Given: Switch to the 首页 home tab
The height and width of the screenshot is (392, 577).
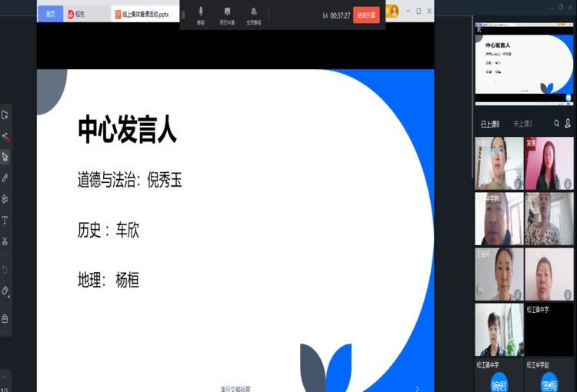Looking at the screenshot, I should (x=50, y=14).
